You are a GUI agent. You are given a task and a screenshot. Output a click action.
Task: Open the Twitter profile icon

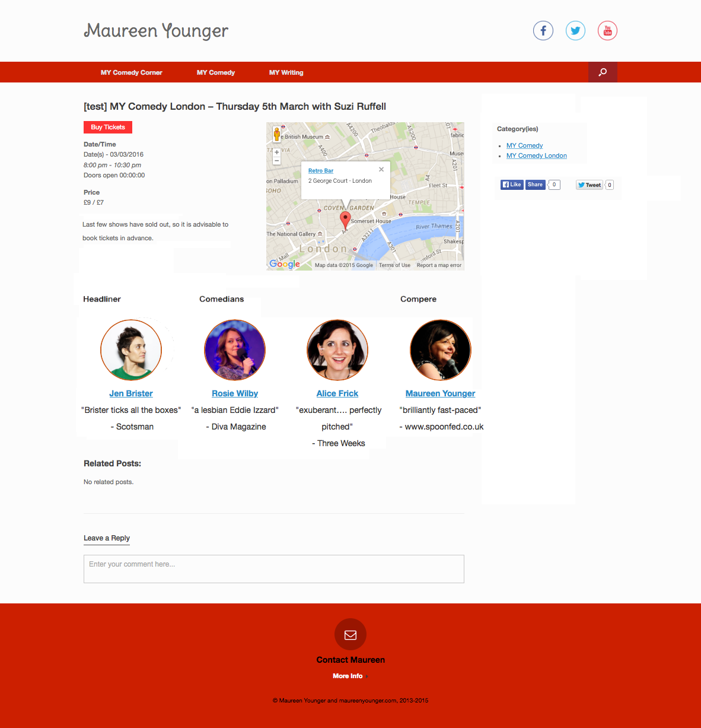[575, 31]
